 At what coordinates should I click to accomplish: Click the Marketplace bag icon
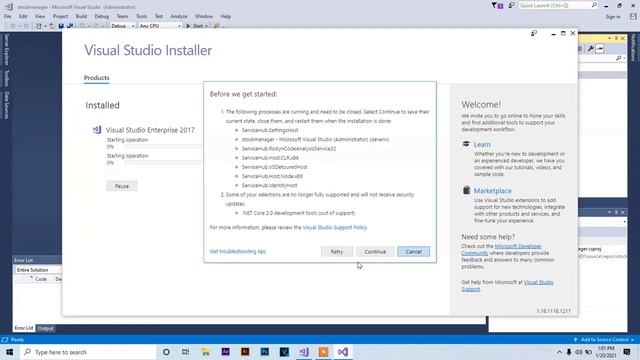(466, 190)
